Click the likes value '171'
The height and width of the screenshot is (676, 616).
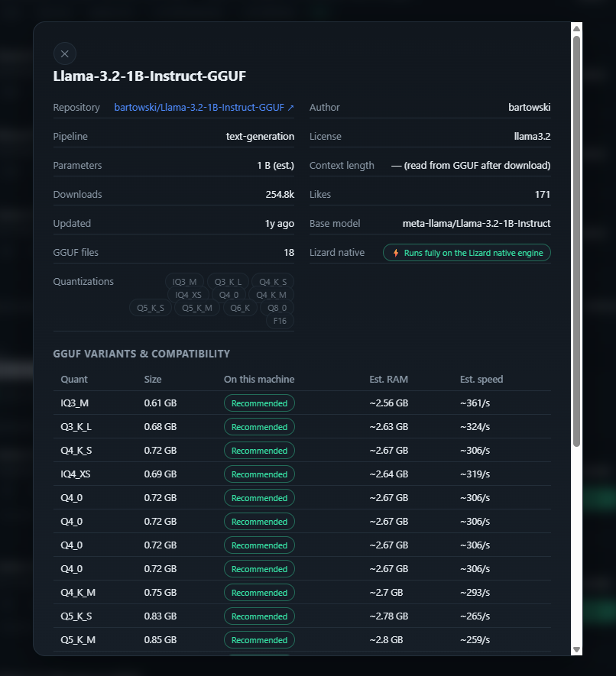[x=543, y=195]
